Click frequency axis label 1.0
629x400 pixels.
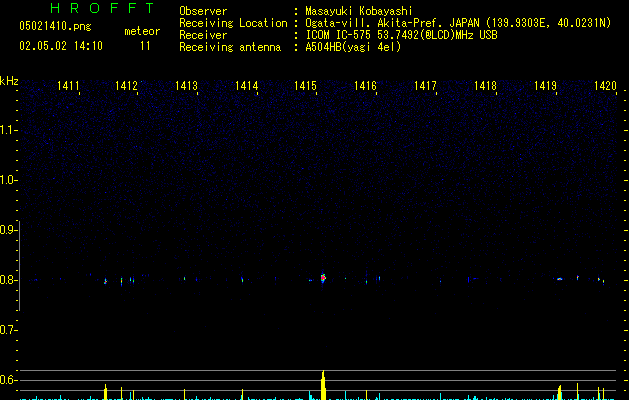[8, 180]
